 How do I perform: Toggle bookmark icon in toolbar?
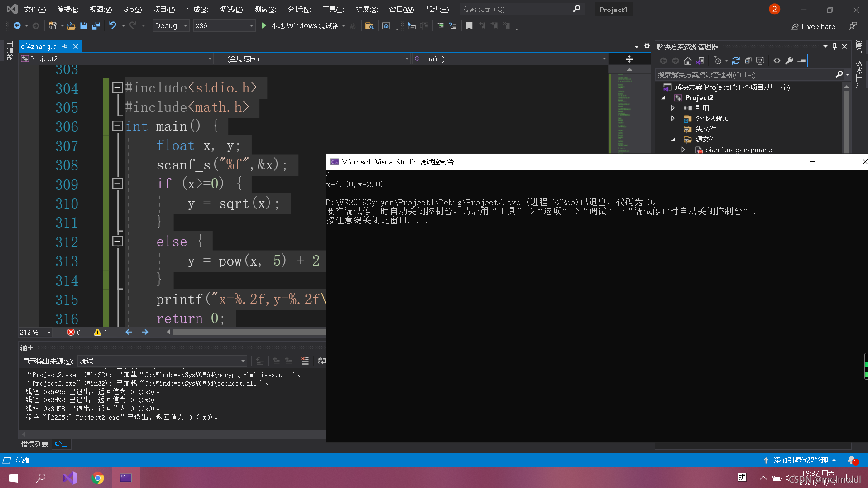click(x=469, y=26)
